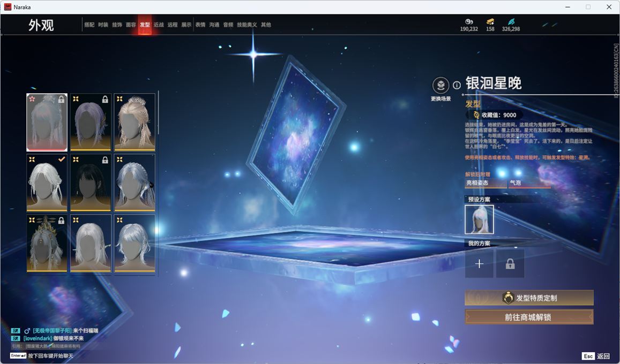Click the 银洄星晚 title text
Viewport: 620px width, 364px height.
(494, 84)
